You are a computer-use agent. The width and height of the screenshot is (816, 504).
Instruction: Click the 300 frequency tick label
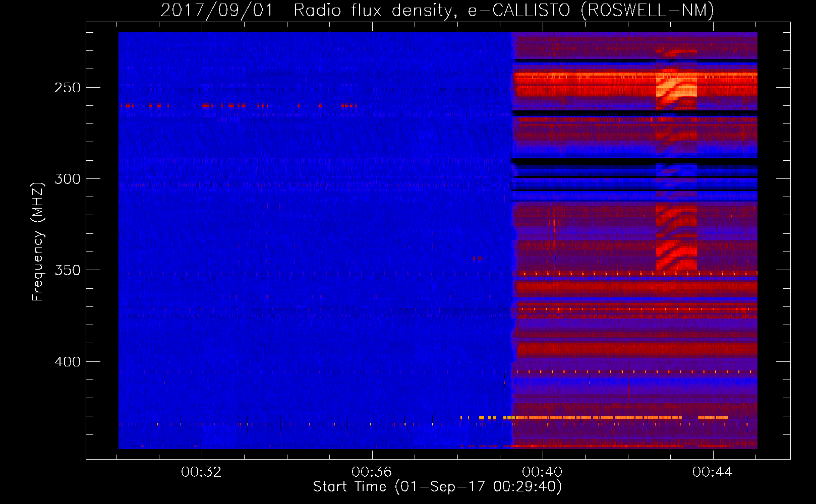point(68,179)
